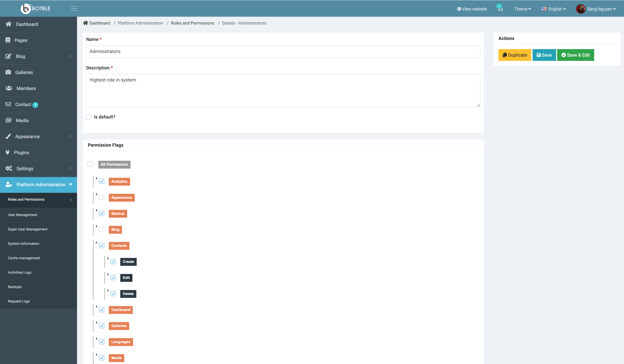Enable the Appearance permission checkbox
The width and height of the screenshot is (624, 364).
pos(102,197)
